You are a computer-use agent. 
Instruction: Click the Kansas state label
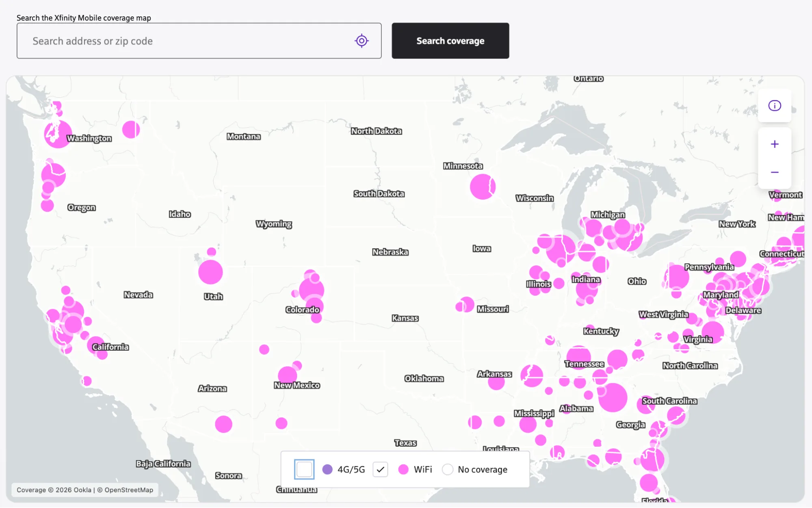[405, 318]
